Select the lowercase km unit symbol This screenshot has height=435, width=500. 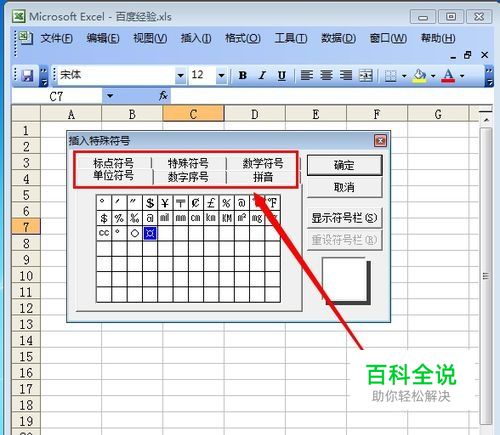pos(211,218)
